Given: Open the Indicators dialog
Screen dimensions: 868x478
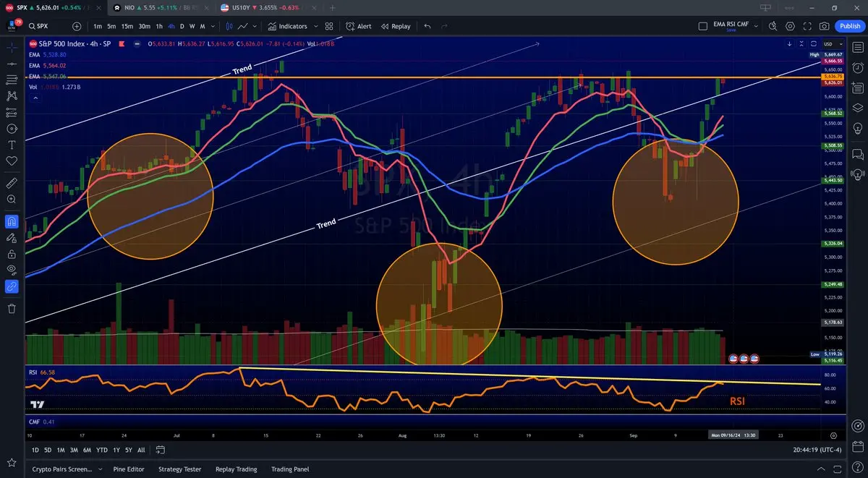Looking at the screenshot, I should pyautogui.click(x=287, y=26).
